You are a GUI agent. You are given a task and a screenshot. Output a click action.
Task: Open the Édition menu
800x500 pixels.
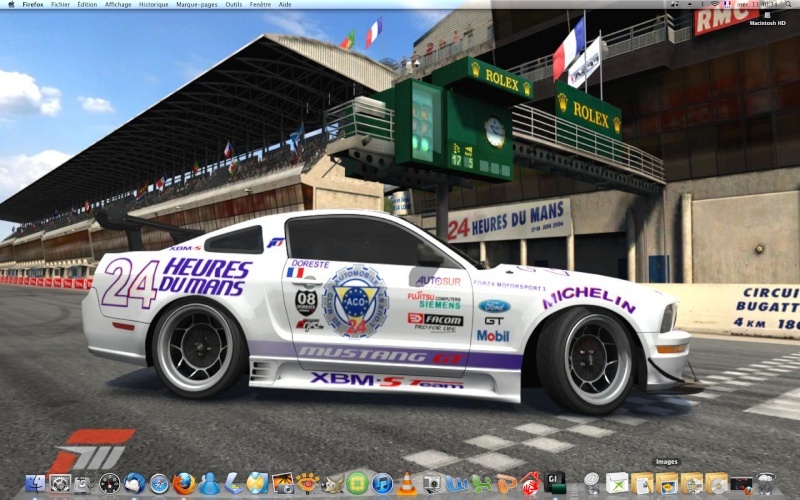coord(87,4)
